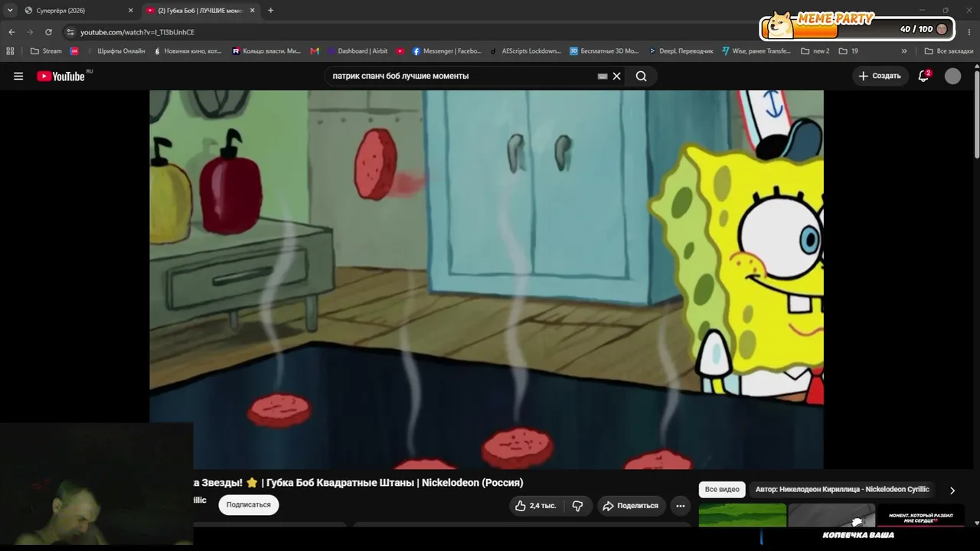This screenshot has width=980, height=551.
Task: Open the red LIVE bookmark icon
Action: [x=74, y=51]
